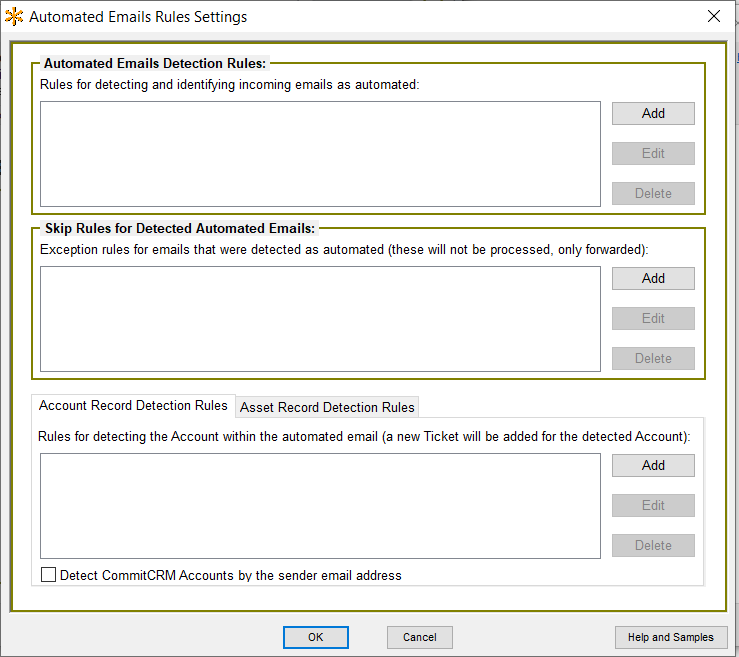The image size is (739, 657).
Task: Enable Detect CommitCRM Accounts by sender email
Action: click(x=49, y=575)
